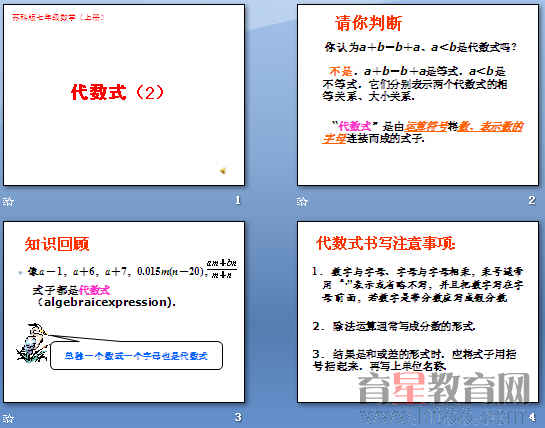This screenshot has height=428, width=545.
Task: Click the cartoon clipart figure on slide 3
Action: point(32,342)
